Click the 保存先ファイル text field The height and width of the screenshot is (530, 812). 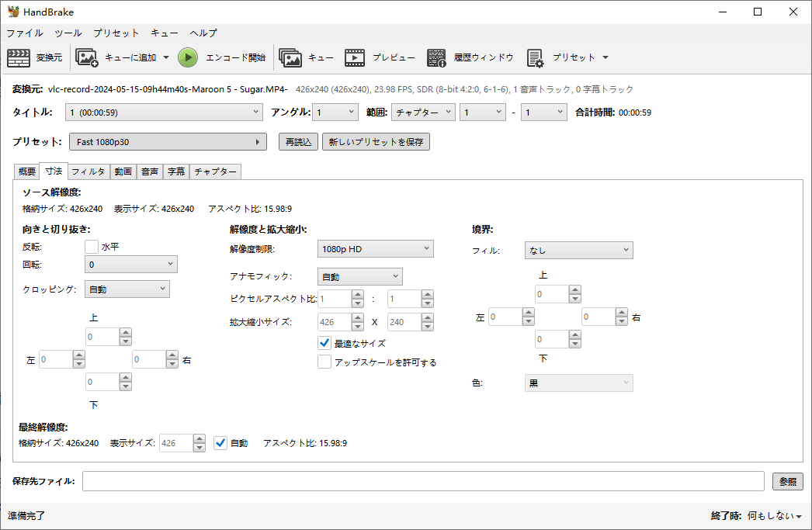(x=423, y=481)
